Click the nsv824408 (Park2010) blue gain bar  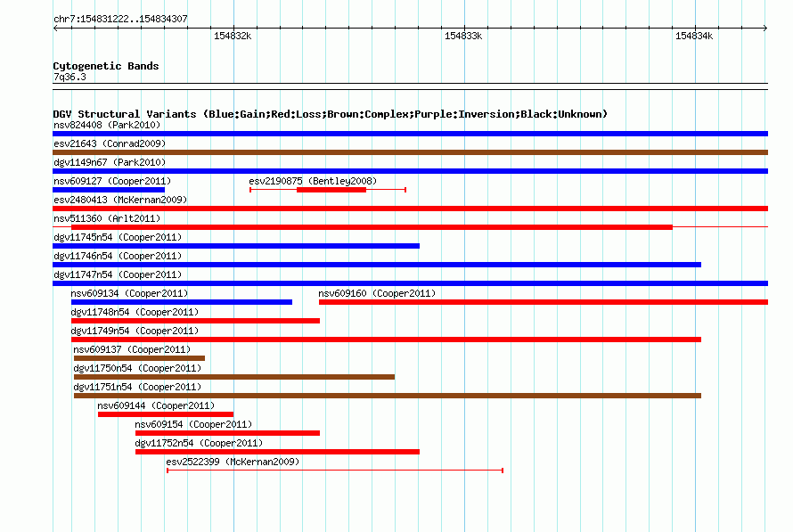point(410,134)
